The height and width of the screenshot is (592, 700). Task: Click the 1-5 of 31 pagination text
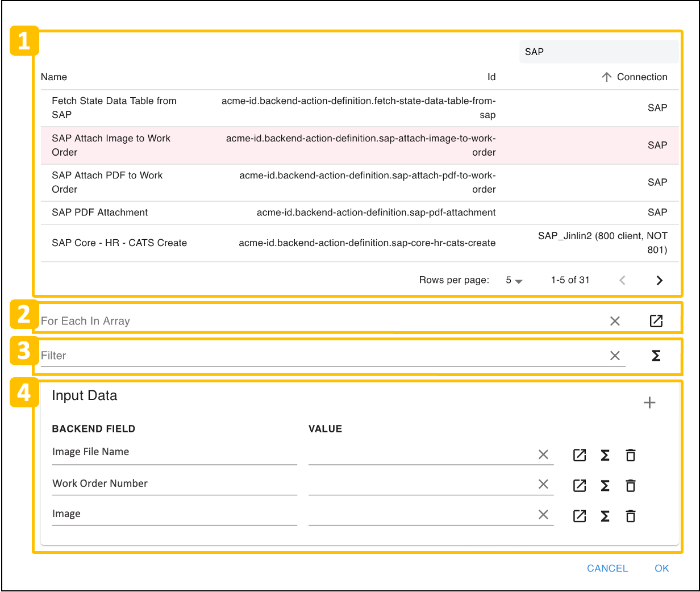570,280
